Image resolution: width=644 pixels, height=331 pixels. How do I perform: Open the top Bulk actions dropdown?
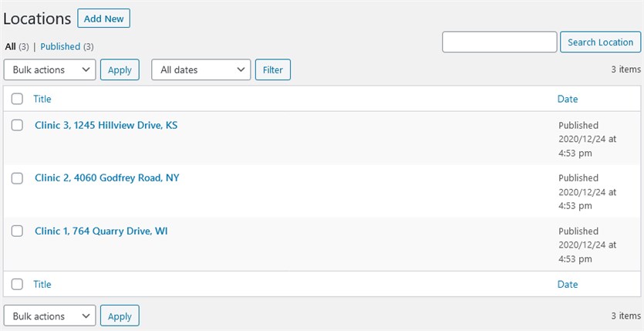point(49,69)
